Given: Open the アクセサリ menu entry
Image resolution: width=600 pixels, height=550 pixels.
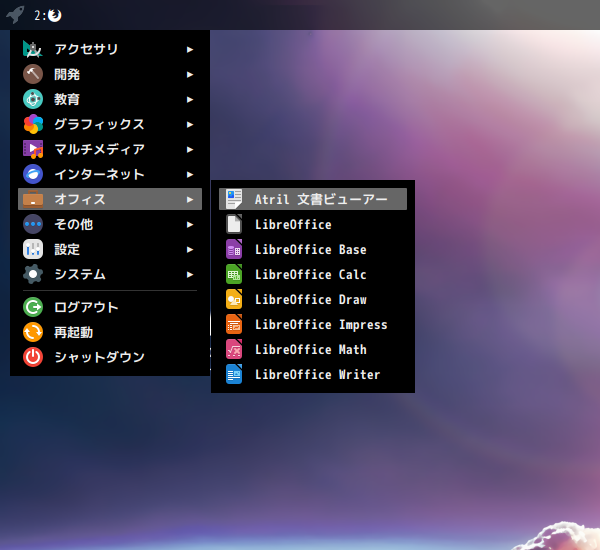Looking at the screenshot, I should coord(110,49).
